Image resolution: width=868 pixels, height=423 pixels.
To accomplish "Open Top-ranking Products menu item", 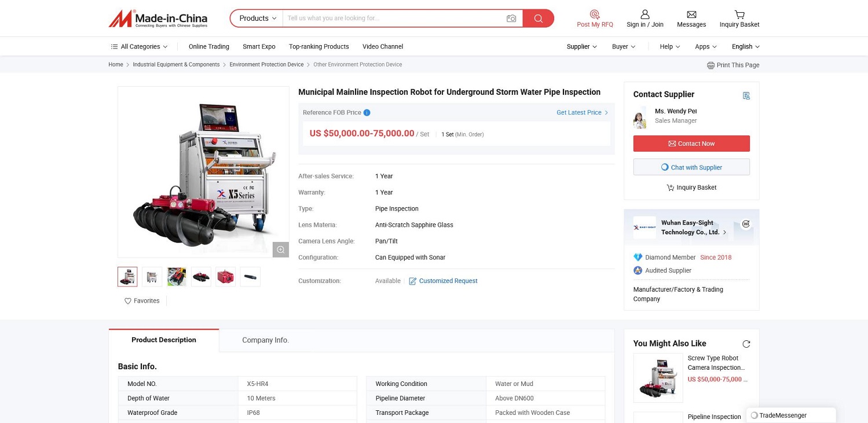I will point(318,47).
